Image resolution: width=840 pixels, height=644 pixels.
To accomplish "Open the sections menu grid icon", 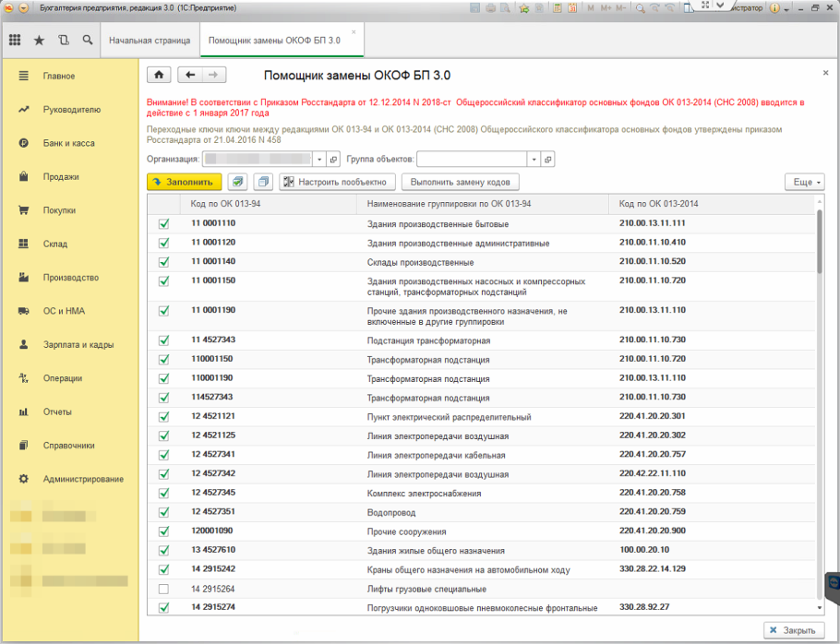I will [15, 41].
